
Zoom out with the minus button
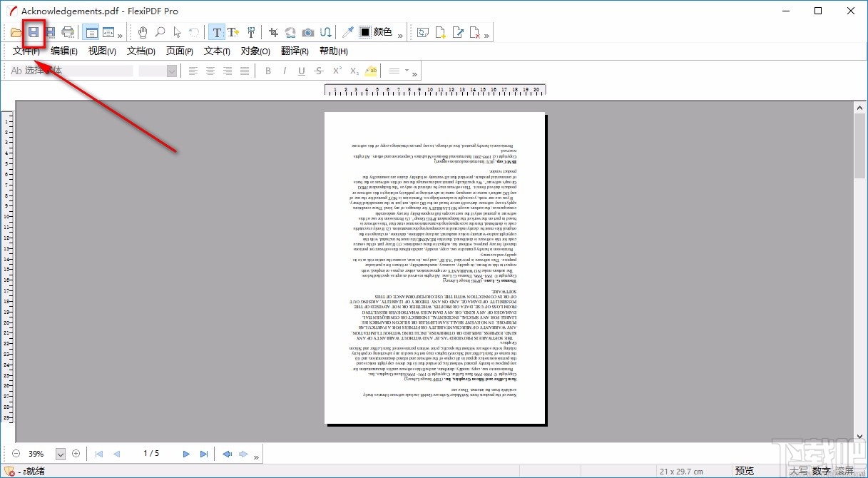click(16, 454)
